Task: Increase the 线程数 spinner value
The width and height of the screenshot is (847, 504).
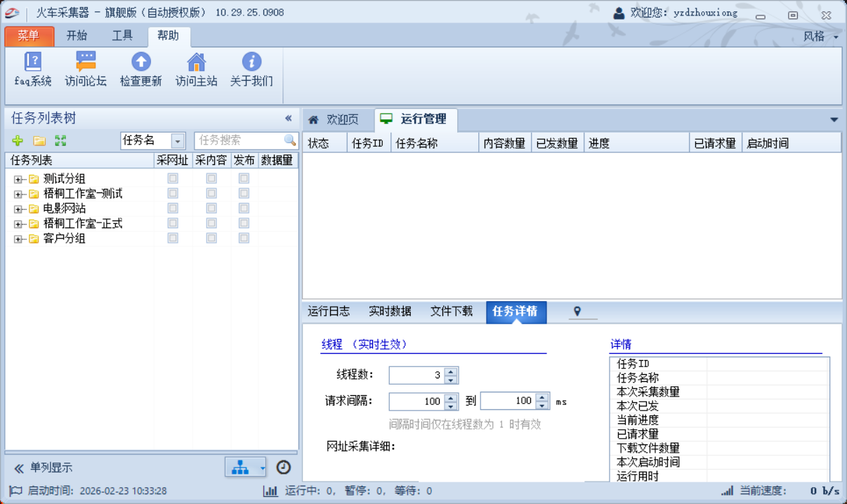Action: (x=451, y=371)
